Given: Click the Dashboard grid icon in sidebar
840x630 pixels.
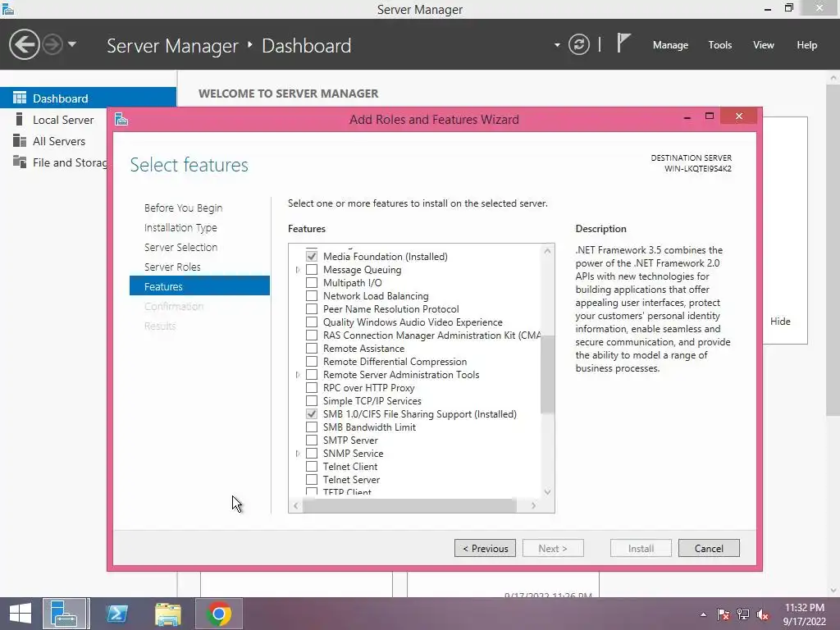Looking at the screenshot, I should pos(20,98).
